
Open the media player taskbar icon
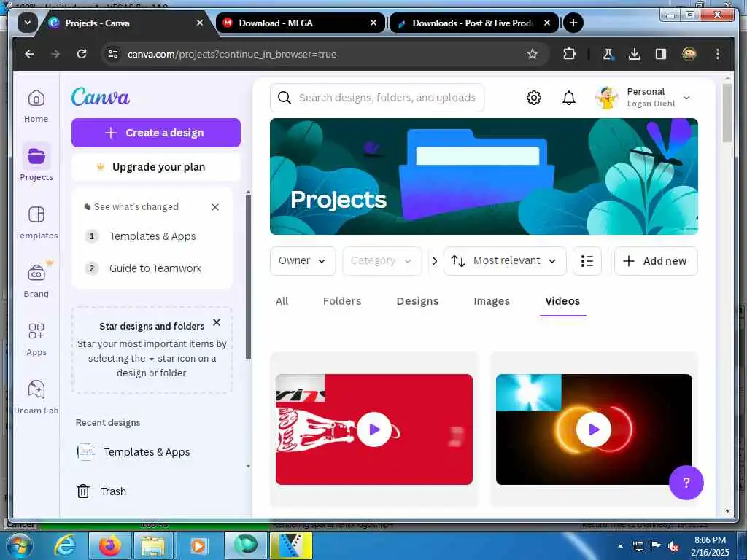(198, 545)
